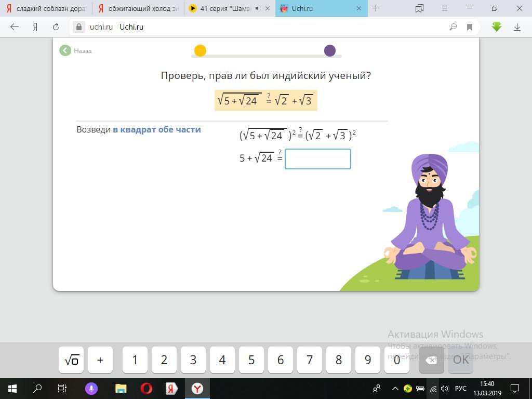Click the Назад link text
The height and width of the screenshot is (399, 532).
point(83,51)
